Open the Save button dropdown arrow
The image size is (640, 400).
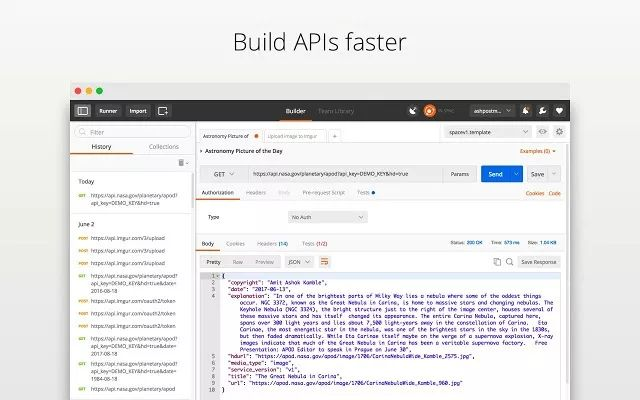(554, 174)
